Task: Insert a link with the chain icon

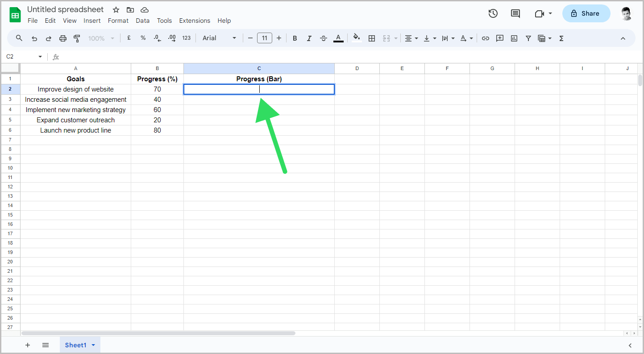Action: [x=486, y=38]
